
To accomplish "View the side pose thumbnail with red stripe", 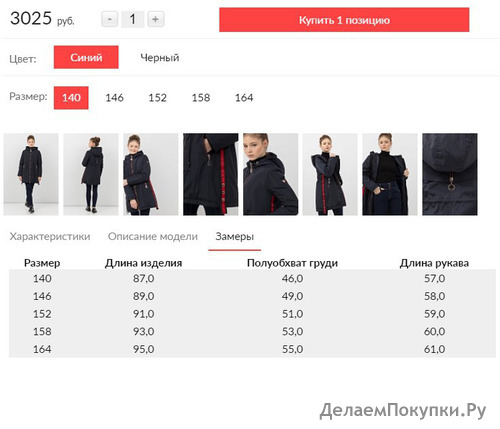I will tap(151, 174).
